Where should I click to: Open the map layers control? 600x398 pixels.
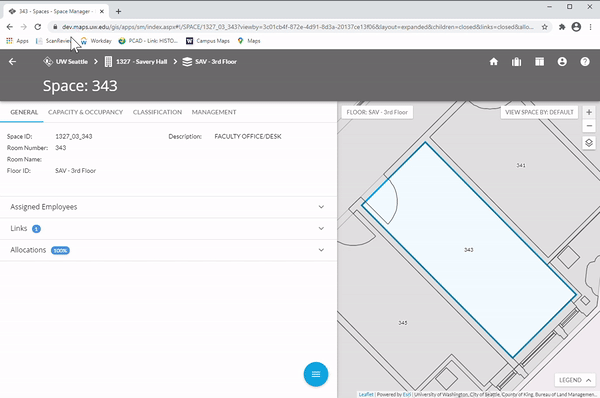click(x=589, y=143)
